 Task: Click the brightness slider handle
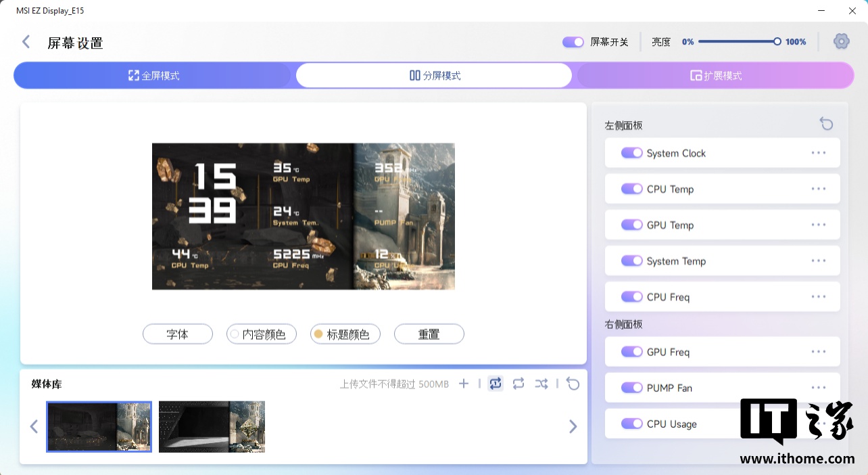pyautogui.click(x=777, y=41)
